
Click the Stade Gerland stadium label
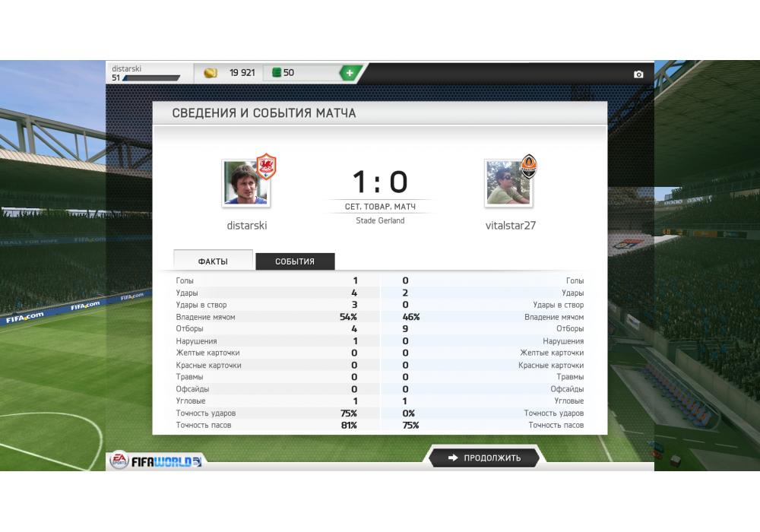pyautogui.click(x=380, y=220)
